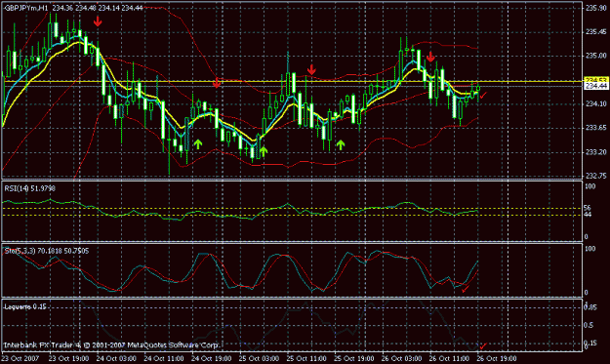Click the 44 level label in RSI pane
The image size is (610, 364).
(x=588, y=215)
